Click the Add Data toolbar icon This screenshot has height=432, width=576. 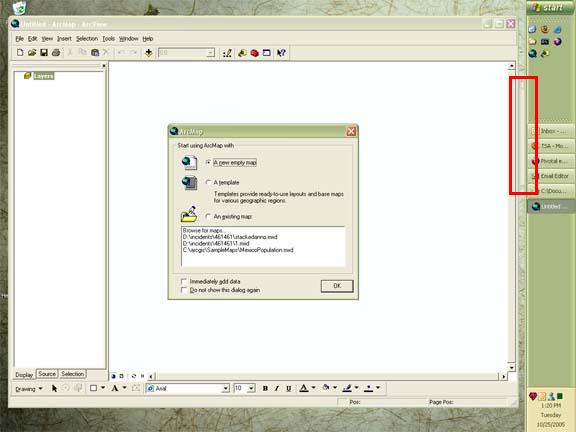(148, 53)
